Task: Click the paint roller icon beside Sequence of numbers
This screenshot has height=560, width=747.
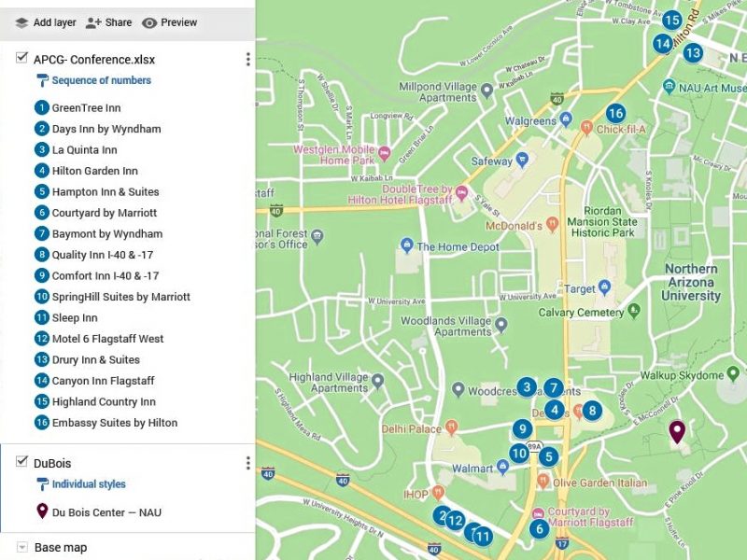Action: click(42, 81)
